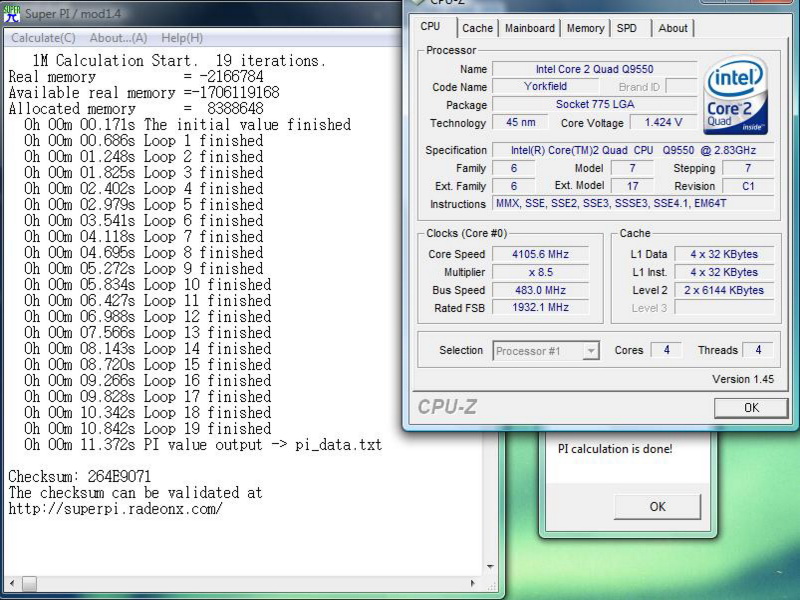Switch to the Cache tab in CPU-Z
Image resolution: width=800 pixels, height=600 pixels.
click(478, 28)
